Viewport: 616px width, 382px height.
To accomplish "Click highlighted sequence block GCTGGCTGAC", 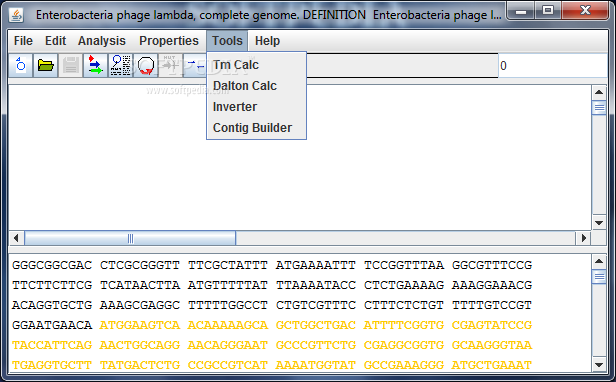I will point(316,325).
